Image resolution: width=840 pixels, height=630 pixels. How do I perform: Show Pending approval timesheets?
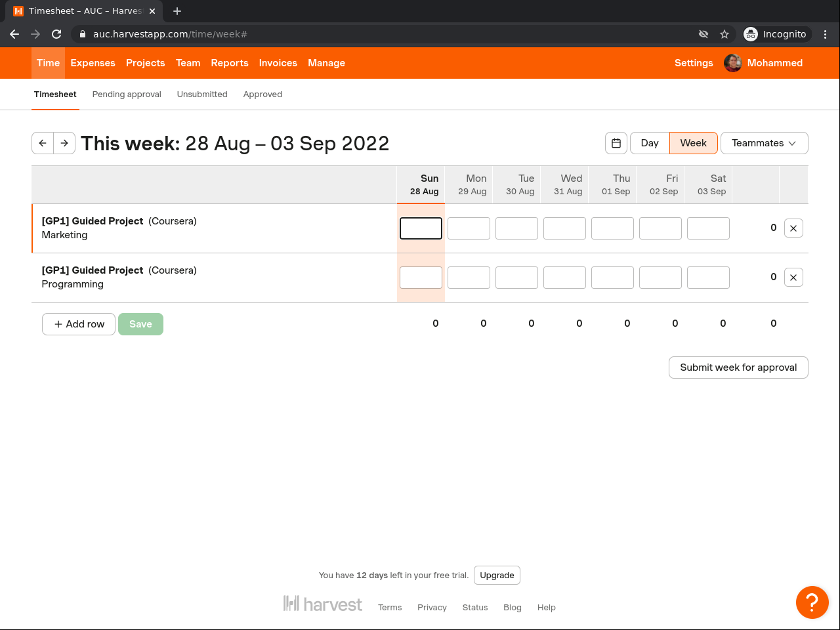pos(127,94)
